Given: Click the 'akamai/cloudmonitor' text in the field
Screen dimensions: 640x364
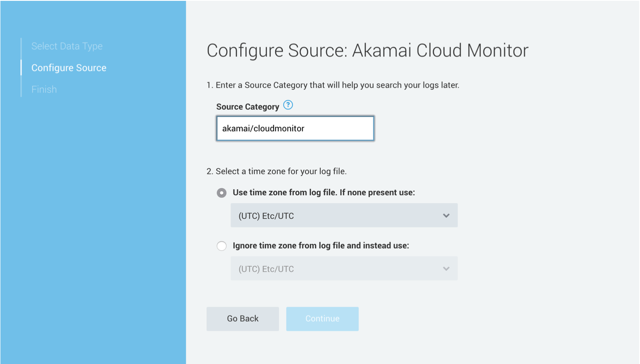Looking at the screenshot, I should (x=263, y=128).
